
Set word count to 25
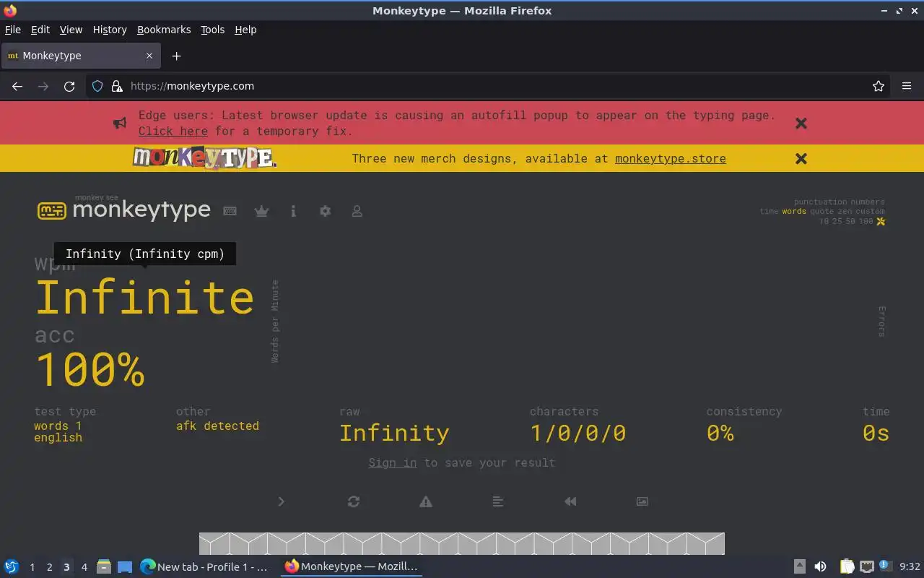tap(837, 222)
